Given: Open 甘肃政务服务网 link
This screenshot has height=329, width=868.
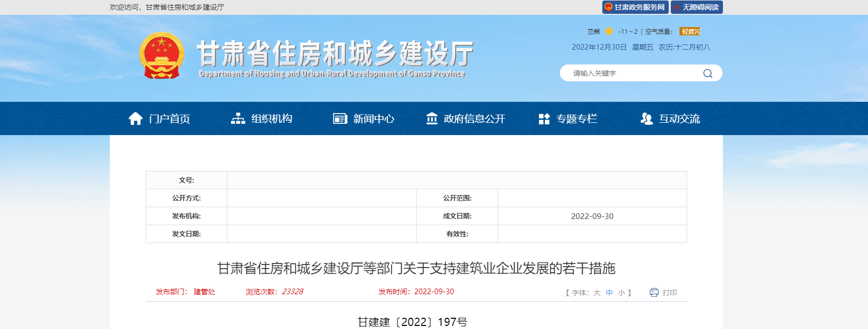Looking at the screenshot, I should tap(635, 7).
